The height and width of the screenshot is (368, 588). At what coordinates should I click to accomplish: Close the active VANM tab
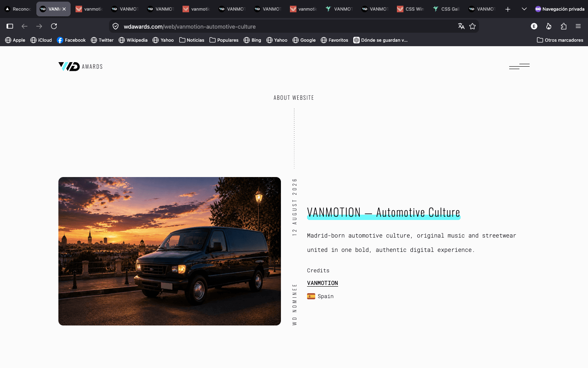[64, 9]
